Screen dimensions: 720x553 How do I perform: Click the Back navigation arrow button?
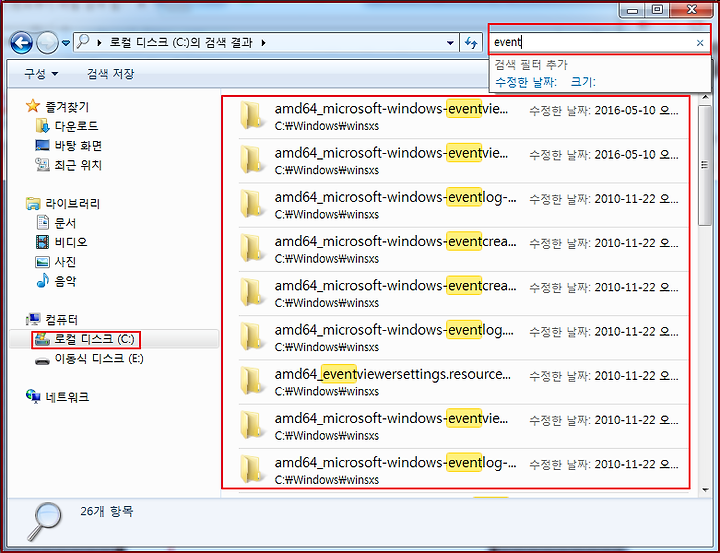point(22,43)
